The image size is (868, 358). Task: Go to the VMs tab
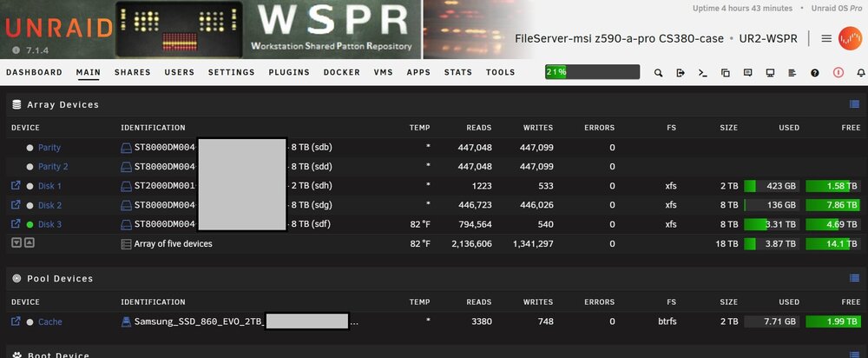[x=383, y=72]
